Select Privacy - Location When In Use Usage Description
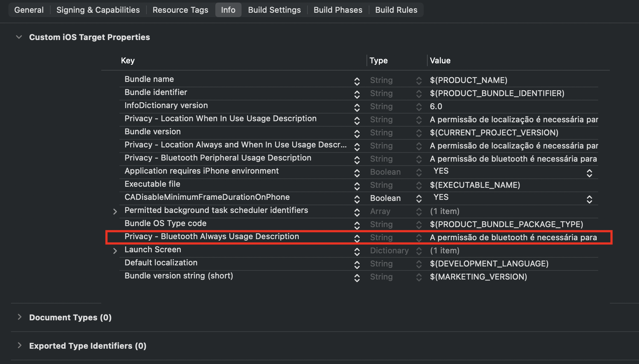 220,118
